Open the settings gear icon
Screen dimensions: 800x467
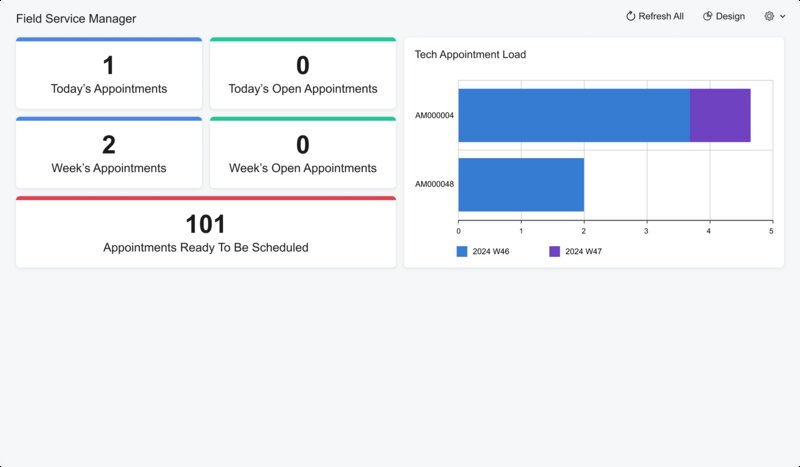pos(769,16)
